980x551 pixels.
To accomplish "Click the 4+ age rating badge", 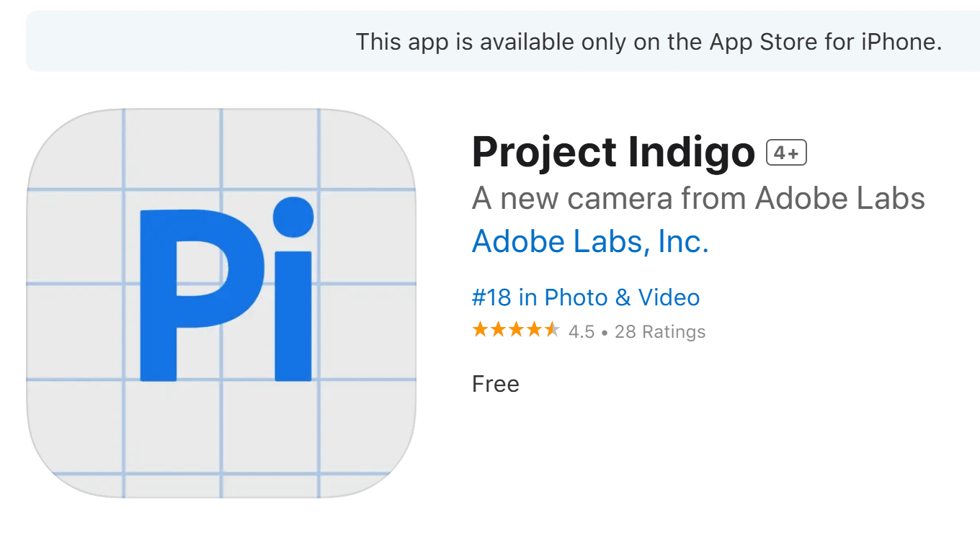I will 786,151.
